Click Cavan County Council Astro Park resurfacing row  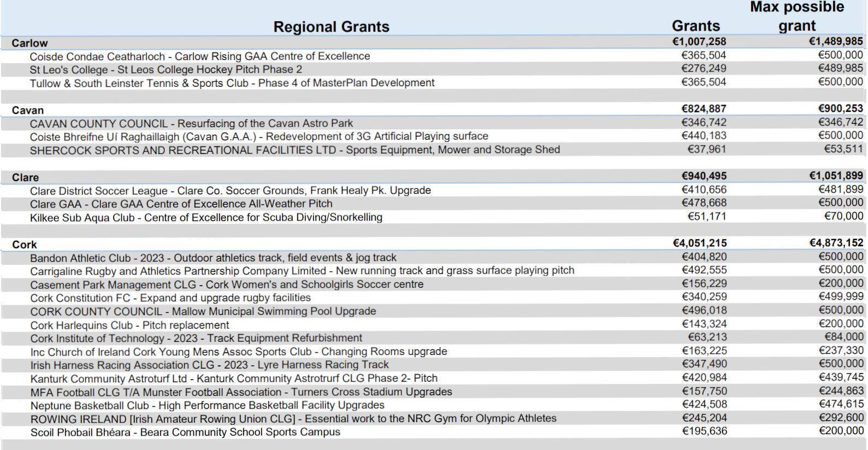pos(191,123)
